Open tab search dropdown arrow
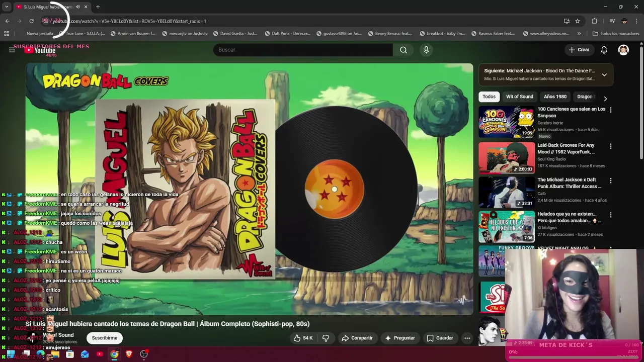Screen dimensions: 644x362 [x=7, y=7]
